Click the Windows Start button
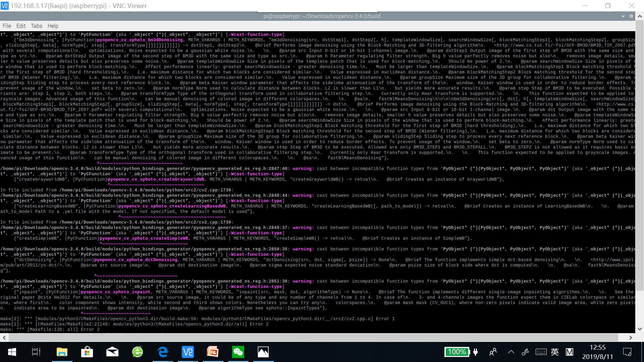Screen dimensions: 644x362 click(12, 352)
